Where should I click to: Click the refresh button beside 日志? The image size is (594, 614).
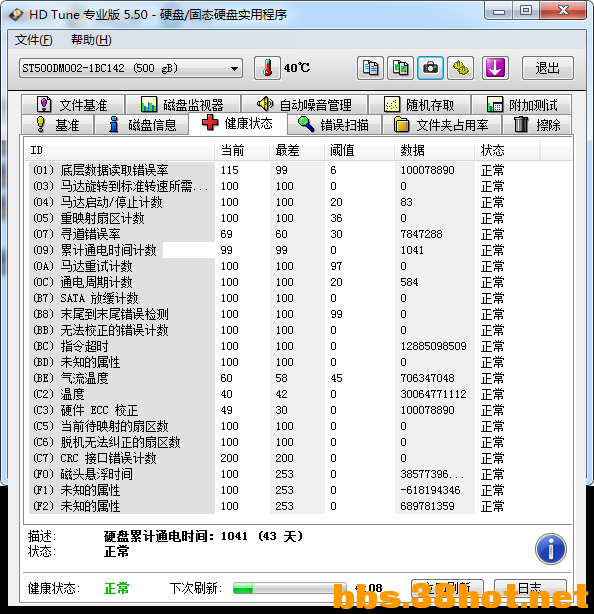pos(448,588)
